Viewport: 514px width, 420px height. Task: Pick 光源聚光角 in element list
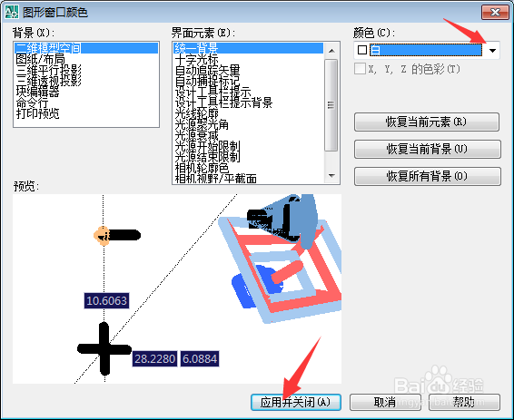(202, 124)
